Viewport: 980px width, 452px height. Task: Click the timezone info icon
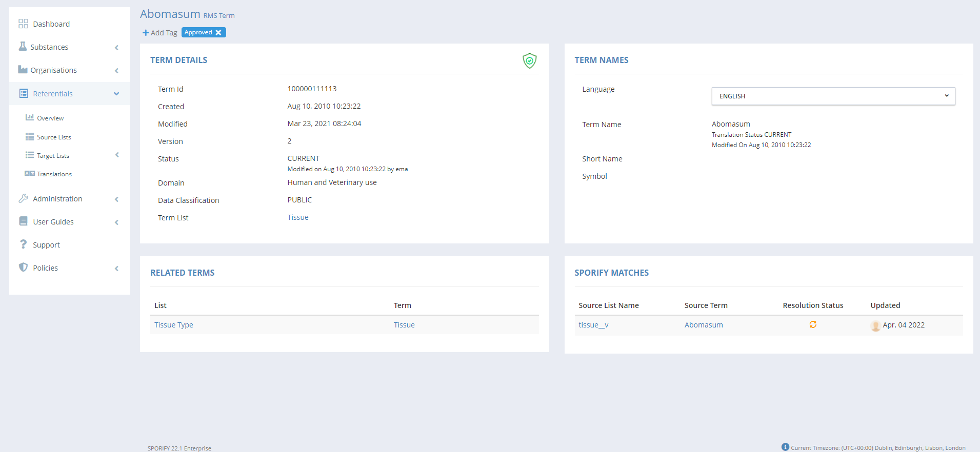[785, 447]
